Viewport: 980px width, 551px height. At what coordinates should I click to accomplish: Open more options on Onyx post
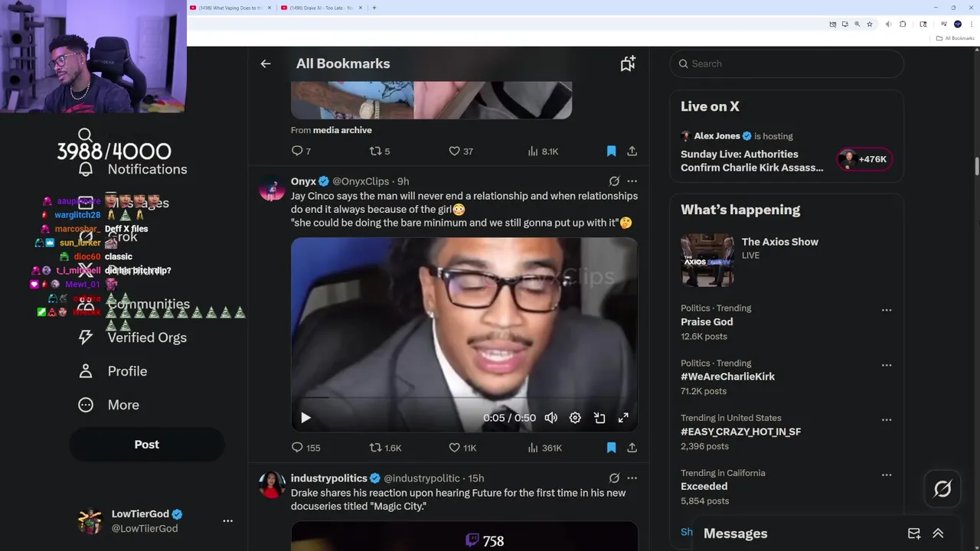click(x=632, y=181)
